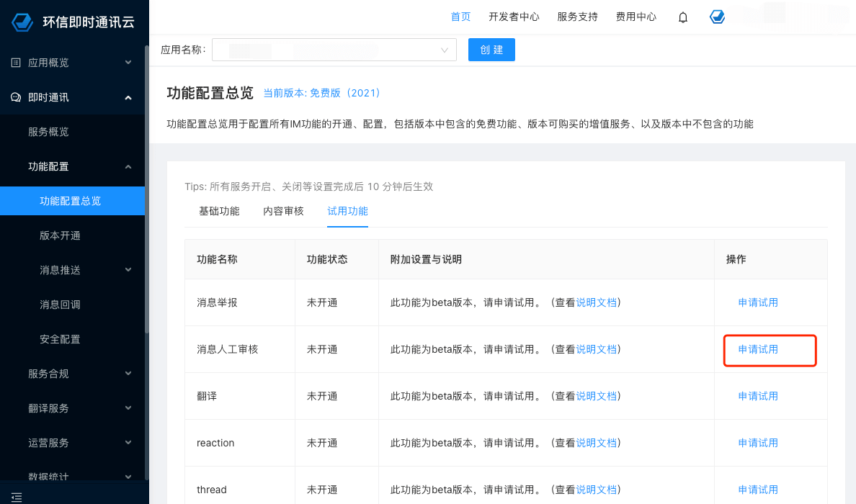Click the 未开通 status in reaction row
This screenshot has width=856, height=504.
322,443
